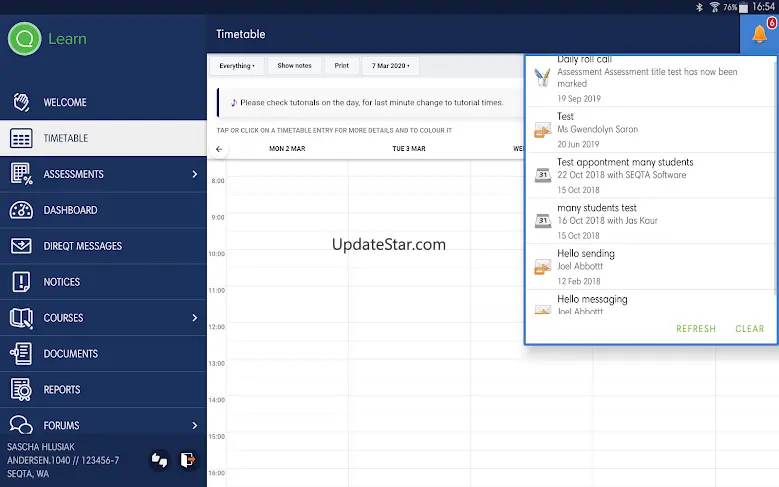
Task: Click the Dashboard gauge icon
Action: coord(21,210)
